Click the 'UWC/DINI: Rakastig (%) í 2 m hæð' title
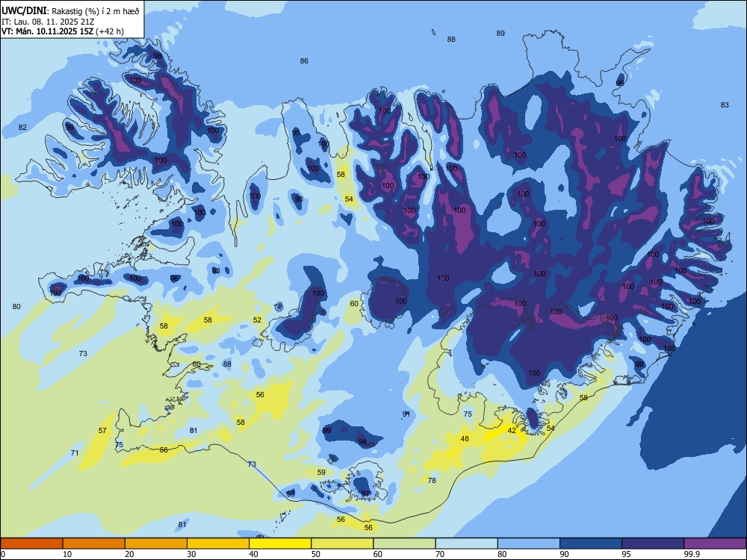Viewport: 747px width, 560px height. point(70,11)
